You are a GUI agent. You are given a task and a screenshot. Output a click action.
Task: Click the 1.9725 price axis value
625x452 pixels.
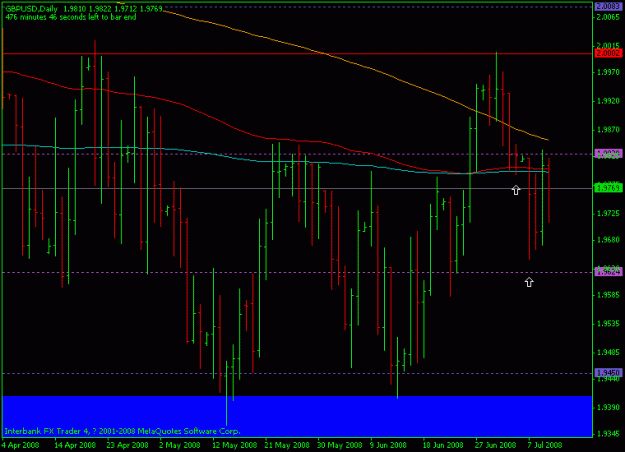[608, 214]
